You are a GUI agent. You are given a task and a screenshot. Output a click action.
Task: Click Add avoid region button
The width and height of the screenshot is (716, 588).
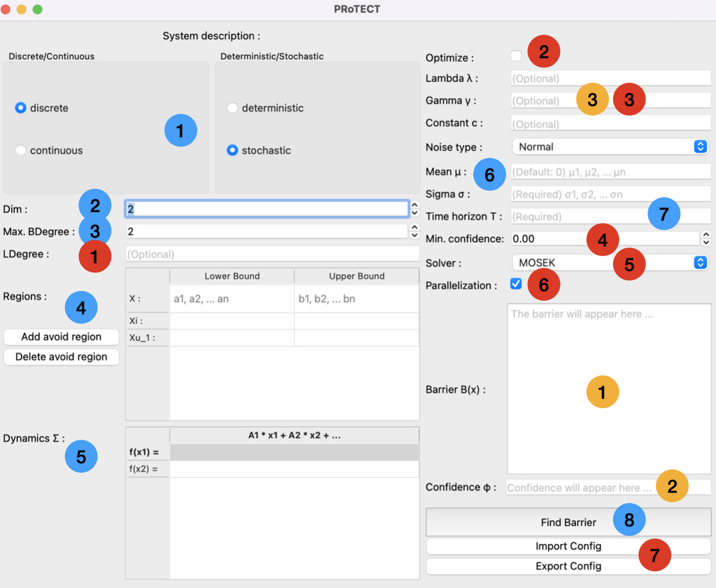(62, 337)
